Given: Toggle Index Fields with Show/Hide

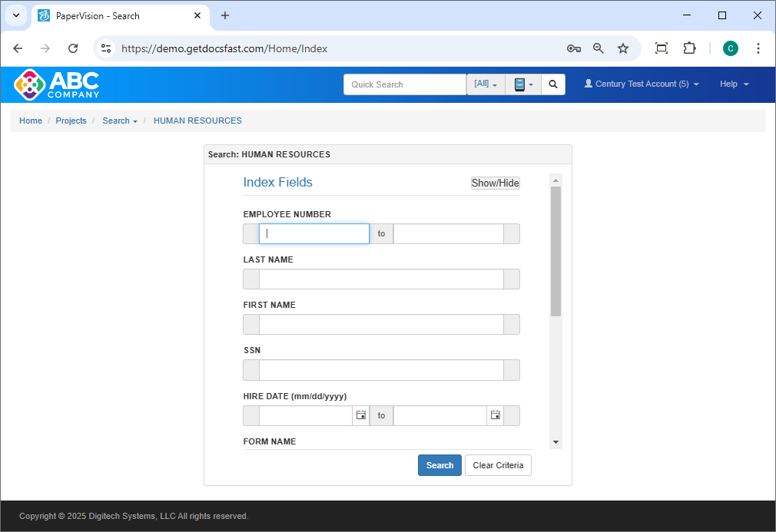Looking at the screenshot, I should [x=495, y=183].
